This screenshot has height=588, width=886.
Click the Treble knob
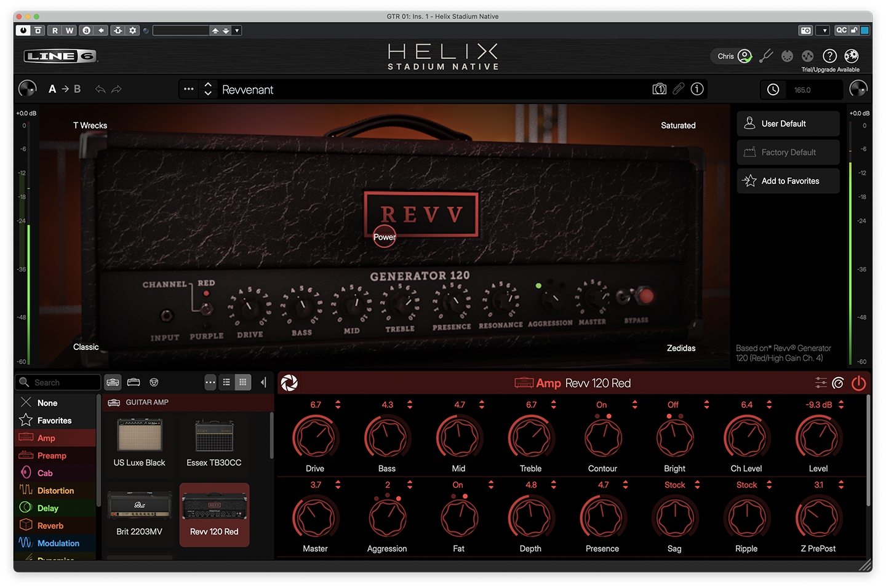[531, 437]
